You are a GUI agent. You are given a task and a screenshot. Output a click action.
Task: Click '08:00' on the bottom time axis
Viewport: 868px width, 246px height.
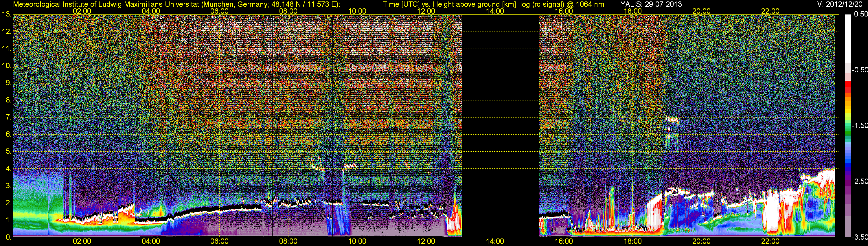point(288,241)
